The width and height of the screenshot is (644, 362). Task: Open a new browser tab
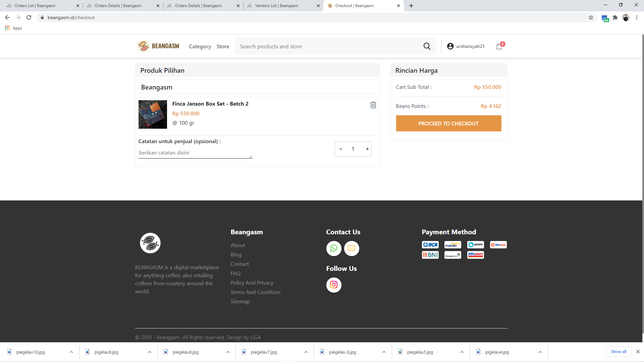click(x=411, y=6)
